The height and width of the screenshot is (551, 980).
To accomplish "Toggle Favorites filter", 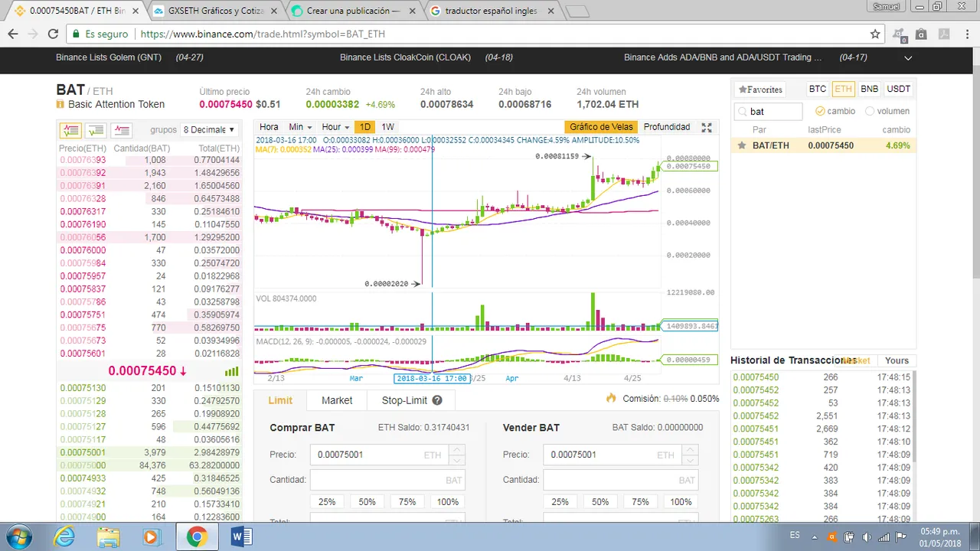I will click(759, 90).
